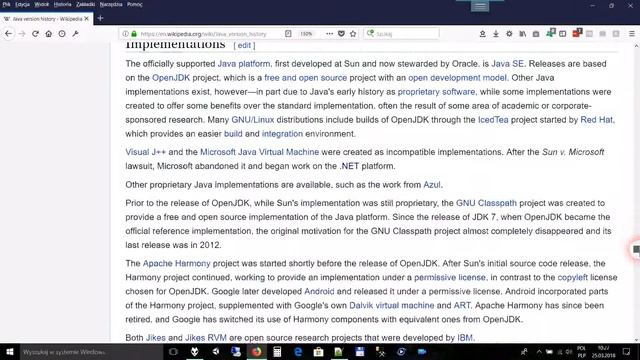
Task: Open the Plik menu
Action: pos(7,4)
